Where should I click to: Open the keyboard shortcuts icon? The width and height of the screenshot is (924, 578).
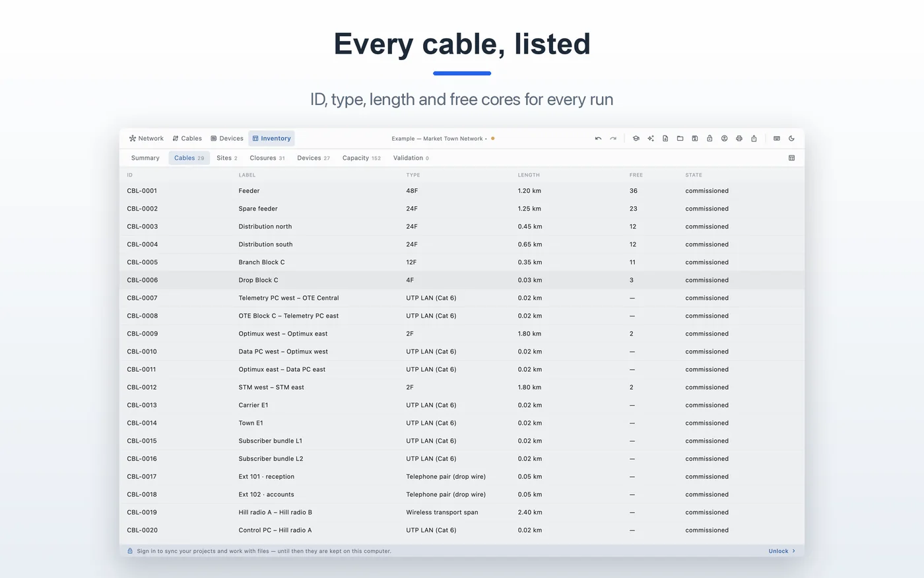coord(777,139)
